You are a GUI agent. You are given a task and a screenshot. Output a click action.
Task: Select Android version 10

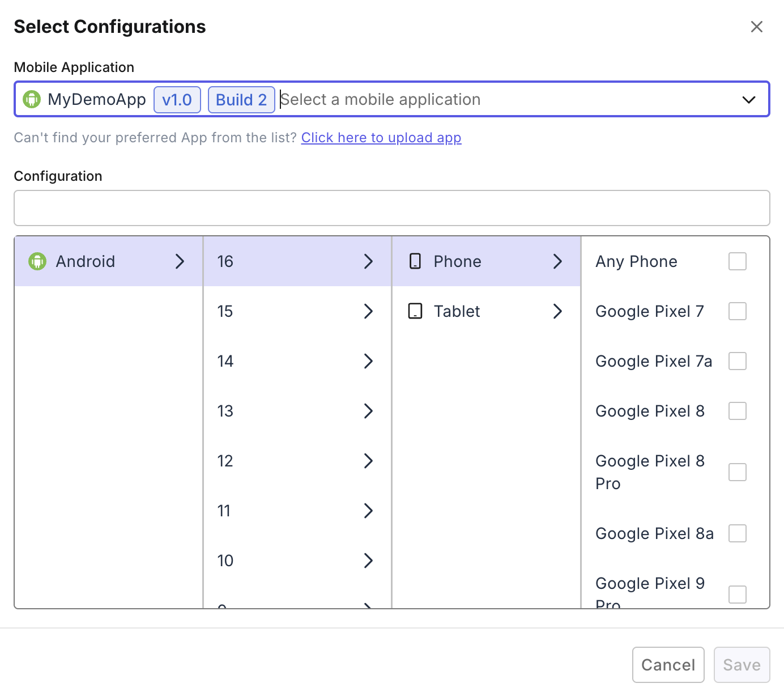coord(297,561)
